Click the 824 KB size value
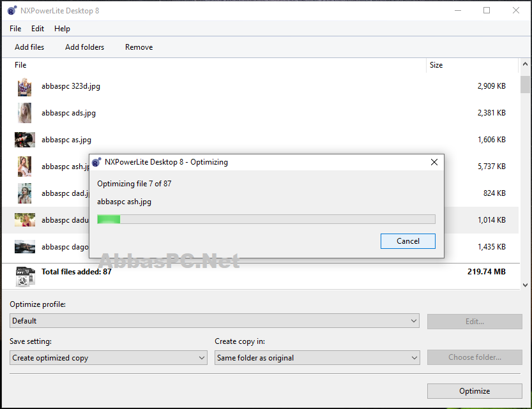Image resolution: width=532 pixels, height=409 pixels. click(x=494, y=193)
